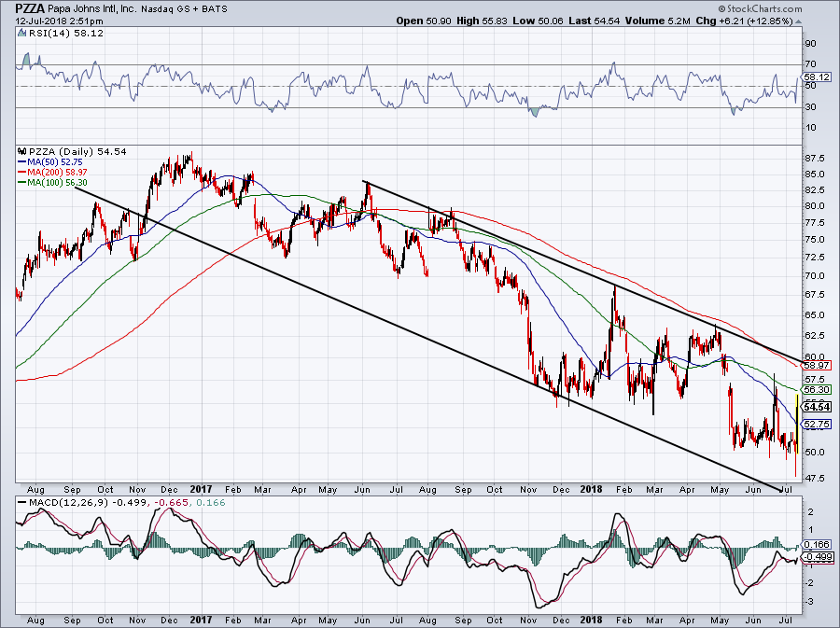Screen dimensions: 840x628
Task: Click the MA(200) 58.97 legend entry
Action: (x=52, y=173)
